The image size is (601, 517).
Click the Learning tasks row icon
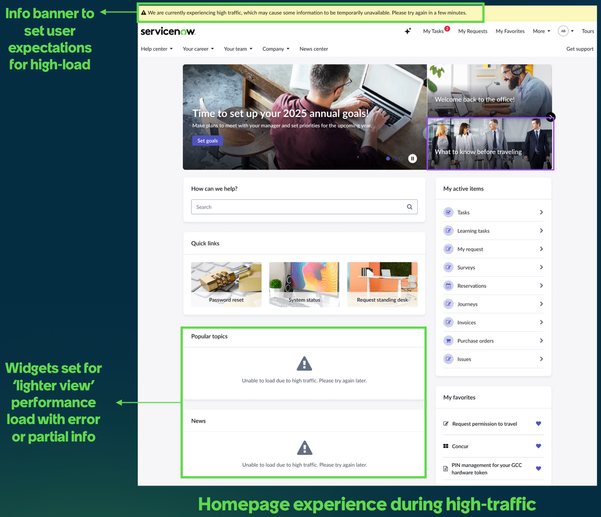coord(448,231)
